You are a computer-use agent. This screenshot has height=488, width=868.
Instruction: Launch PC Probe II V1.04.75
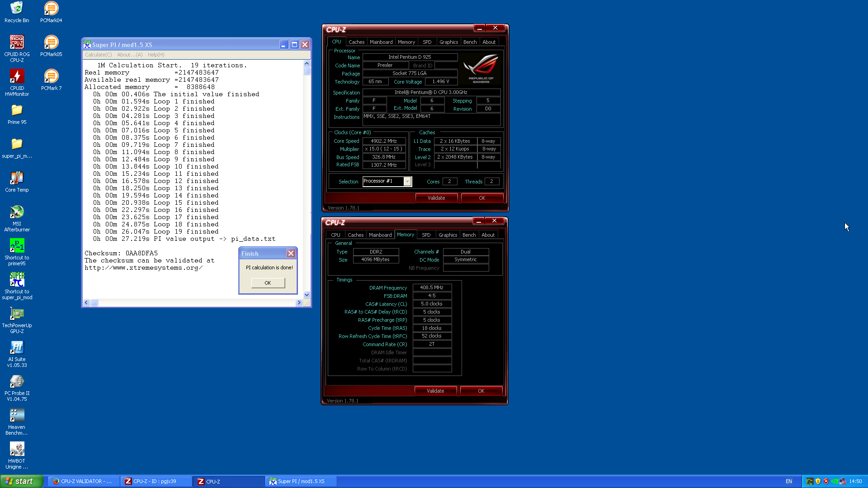coord(17,388)
